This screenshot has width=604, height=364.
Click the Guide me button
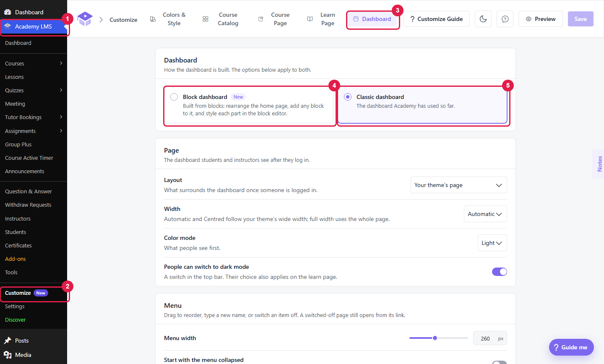coord(571,347)
